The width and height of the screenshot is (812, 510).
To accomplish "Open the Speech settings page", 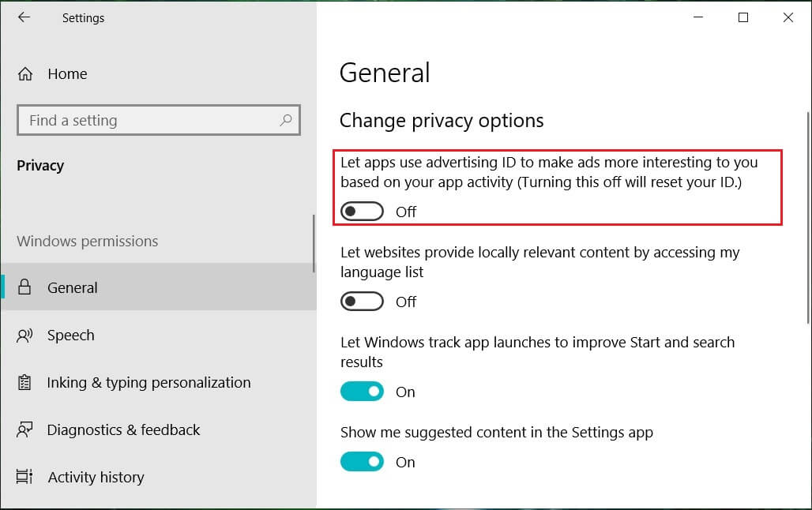I will tap(70, 336).
